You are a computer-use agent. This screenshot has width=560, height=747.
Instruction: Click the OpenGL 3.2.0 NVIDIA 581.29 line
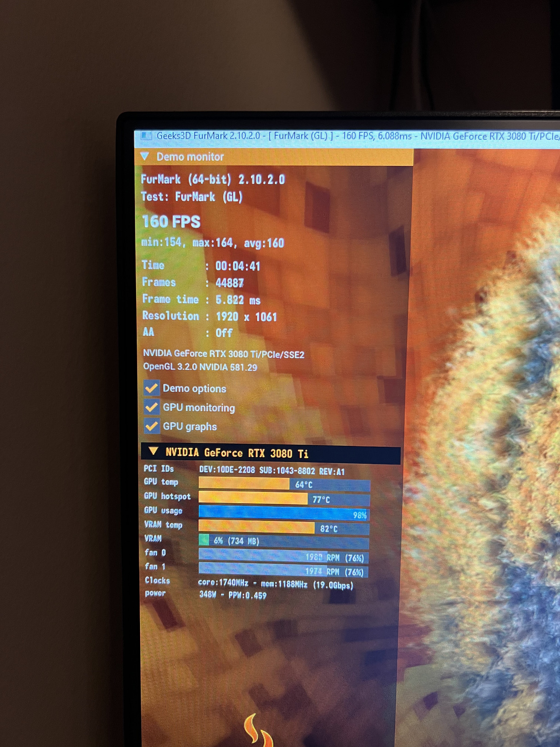[200, 367]
